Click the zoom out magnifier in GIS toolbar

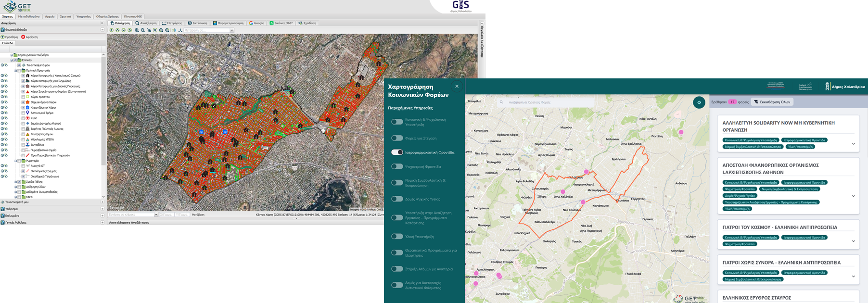[x=143, y=30]
